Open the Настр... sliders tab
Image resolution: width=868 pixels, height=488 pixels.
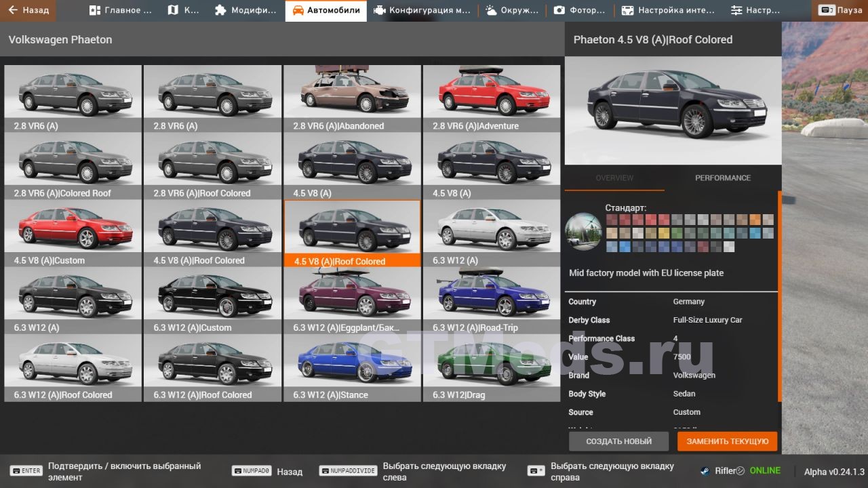point(755,10)
